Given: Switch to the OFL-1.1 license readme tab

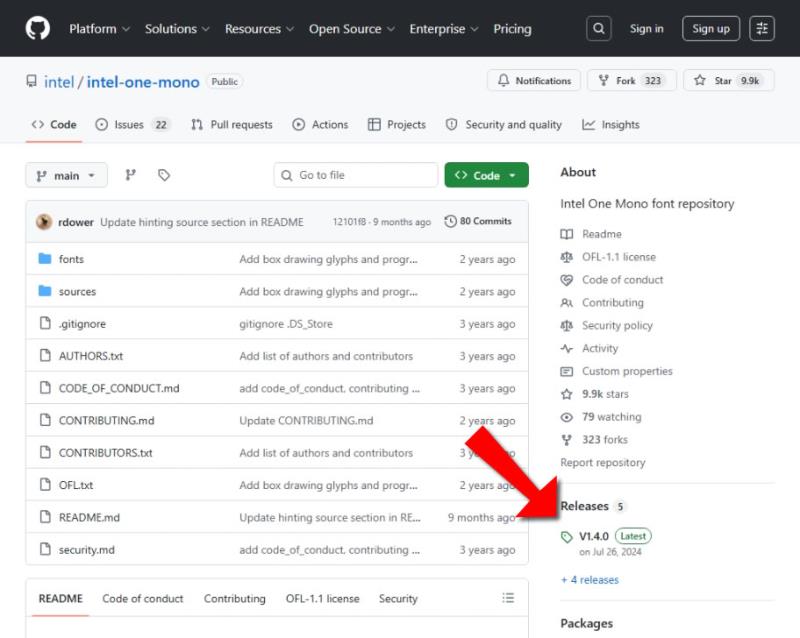Looking at the screenshot, I should click(x=322, y=598).
